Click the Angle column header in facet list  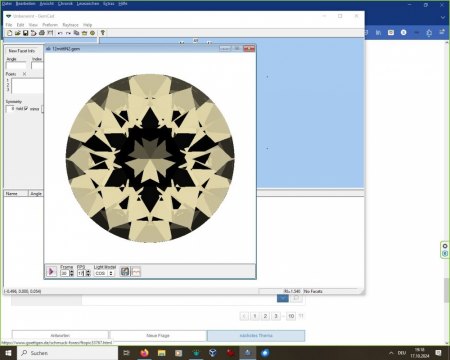[36, 193]
